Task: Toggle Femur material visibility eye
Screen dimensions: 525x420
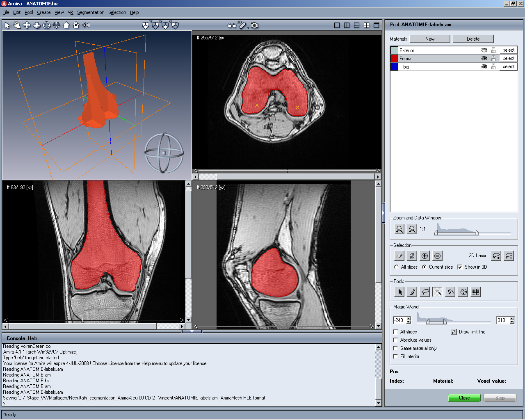Action: [484, 59]
